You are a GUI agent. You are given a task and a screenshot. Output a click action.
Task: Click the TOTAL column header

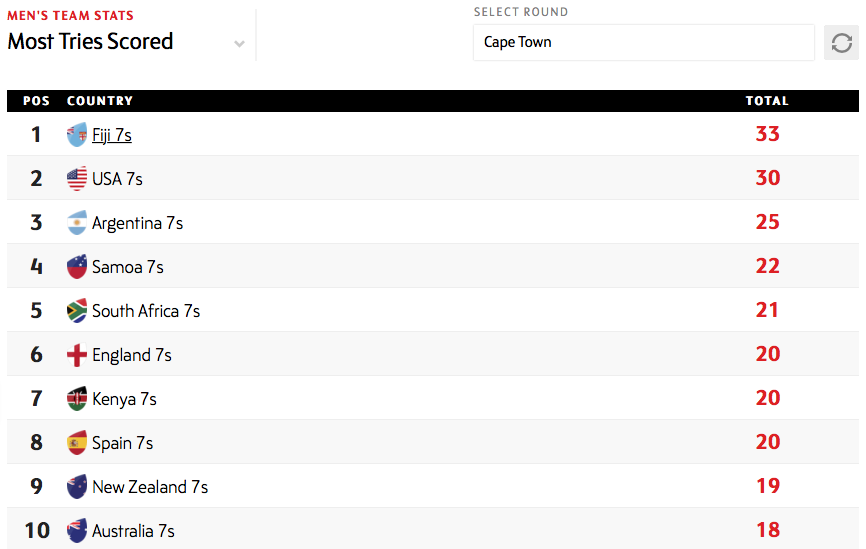(x=767, y=101)
